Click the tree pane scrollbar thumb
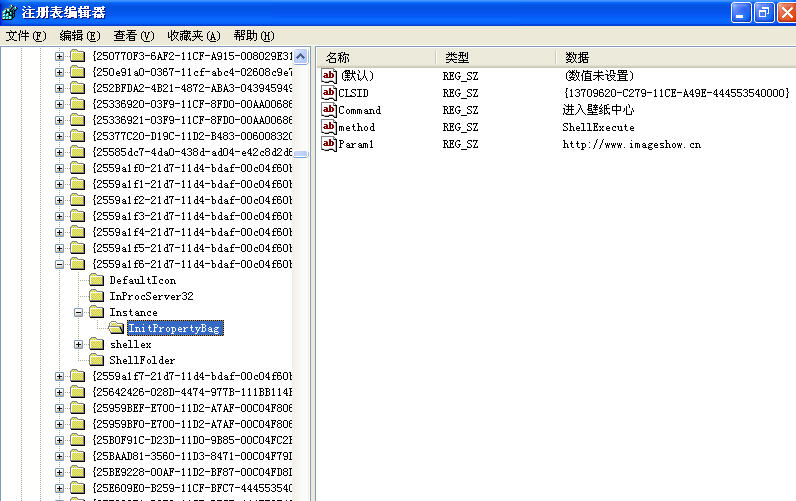The image size is (796, 501). pyautogui.click(x=301, y=154)
